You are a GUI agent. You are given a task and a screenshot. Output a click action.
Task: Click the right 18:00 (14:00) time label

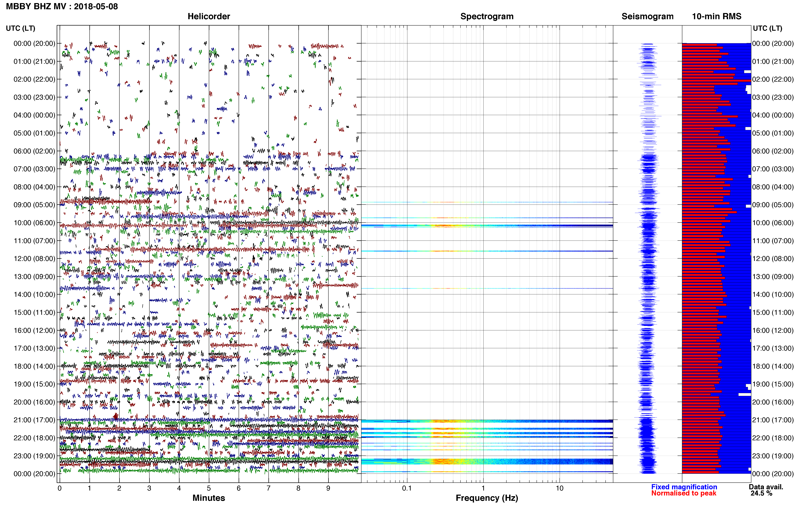tap(773, 366)
